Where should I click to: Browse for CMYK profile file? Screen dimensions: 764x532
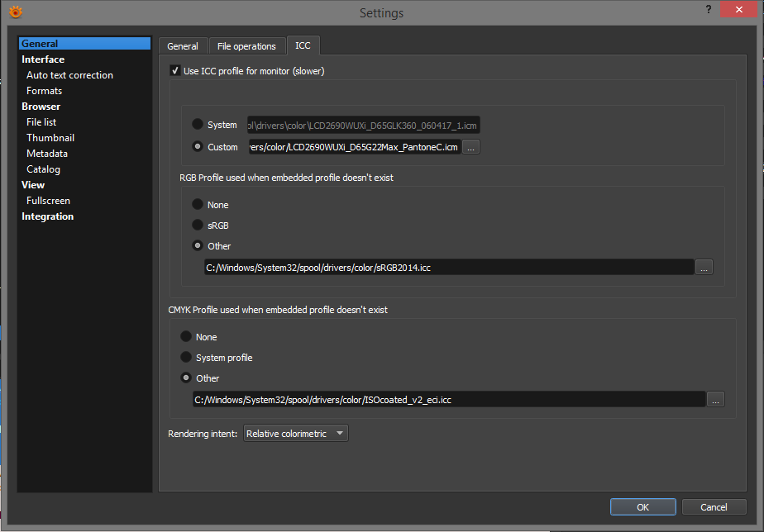(715, 399)
